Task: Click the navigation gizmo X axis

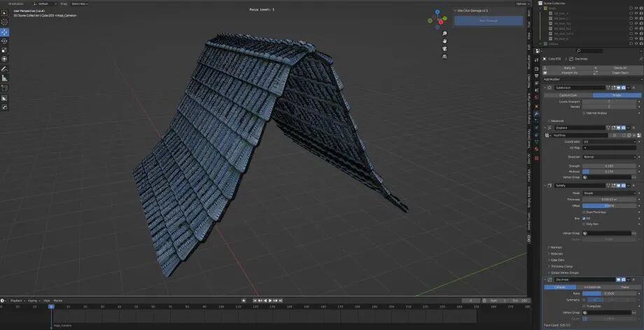Action: [440, 22]
